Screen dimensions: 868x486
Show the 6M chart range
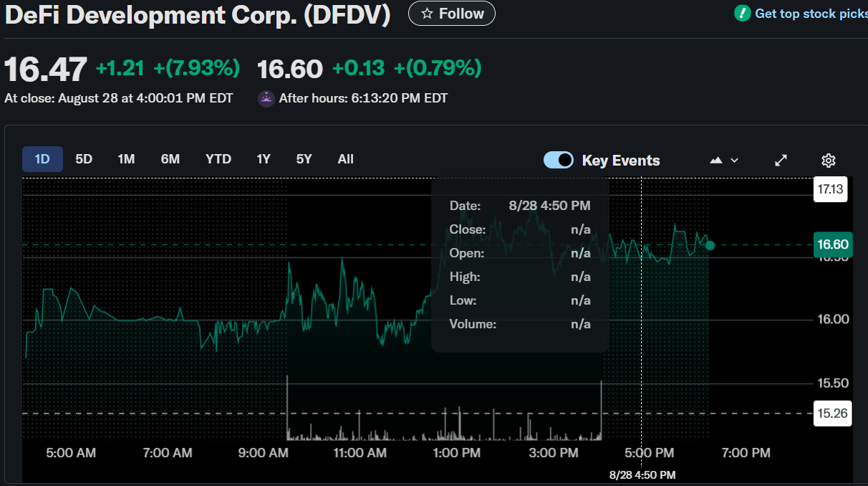[x=170, y=159]
